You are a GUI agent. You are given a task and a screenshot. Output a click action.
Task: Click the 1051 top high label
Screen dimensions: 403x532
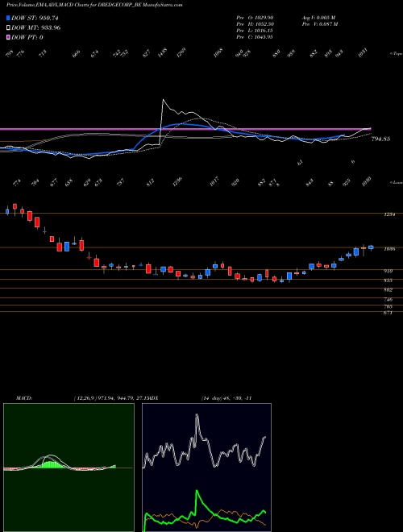coord(364,53)
